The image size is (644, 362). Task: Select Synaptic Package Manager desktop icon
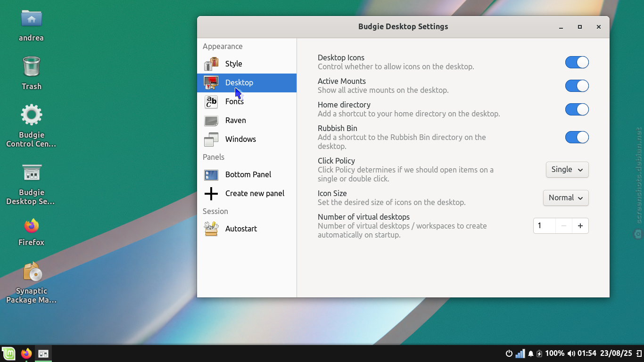[x=32, y=282]
